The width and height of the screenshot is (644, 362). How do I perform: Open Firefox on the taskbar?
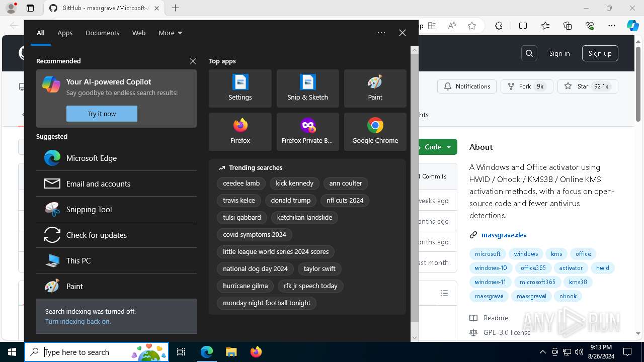(x=256, y=352)
